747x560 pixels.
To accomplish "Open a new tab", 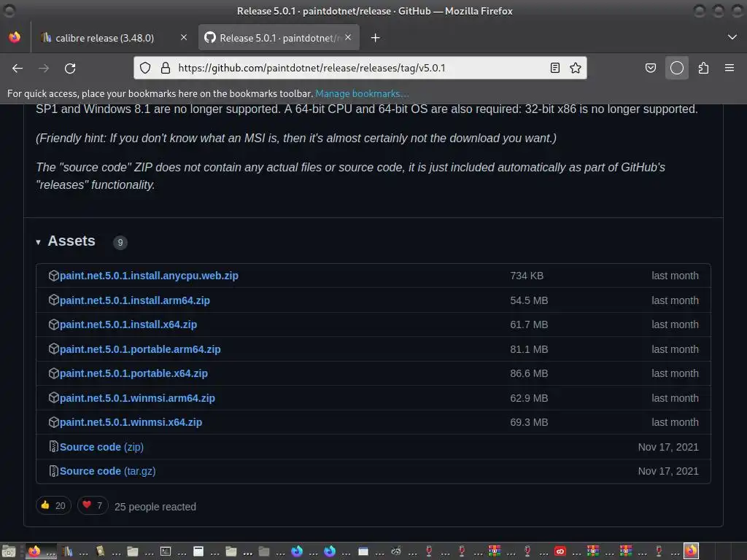I will [x=376, y=38].
